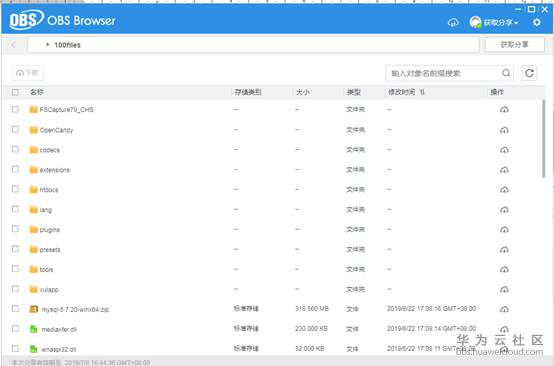Screen dimensions: 554x366
Task: Download the lang folder using its cloud icon
Action: 504,210
